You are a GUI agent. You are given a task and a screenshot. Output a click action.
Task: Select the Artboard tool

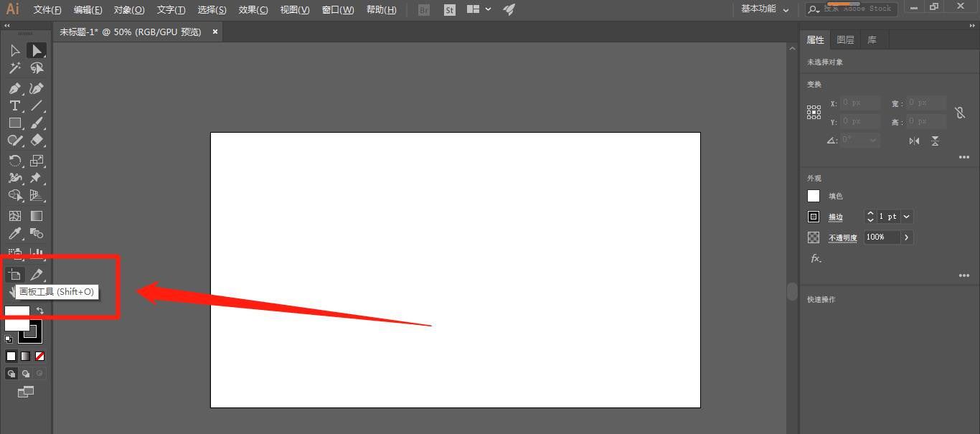click(14, 275)
